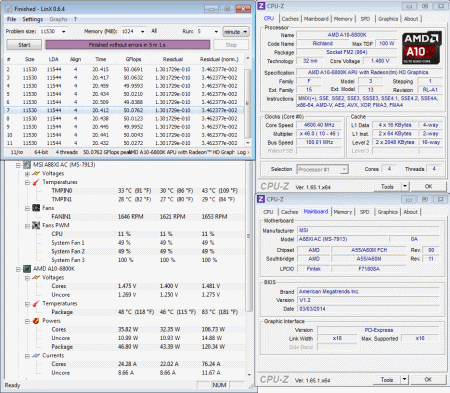Click the hardware monitor tree vertical scrollbar
The height and width of the screenshot is (393, 450).
click(x=248, y=268)
